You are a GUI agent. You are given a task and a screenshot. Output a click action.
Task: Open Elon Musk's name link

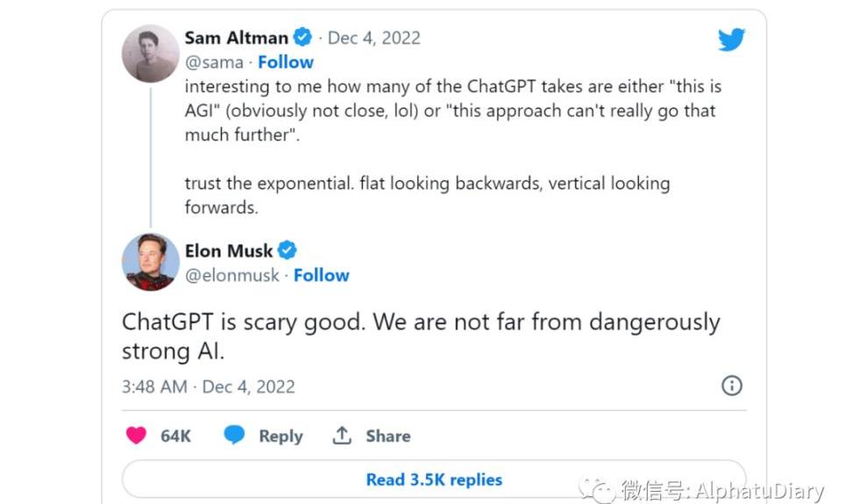229,251
